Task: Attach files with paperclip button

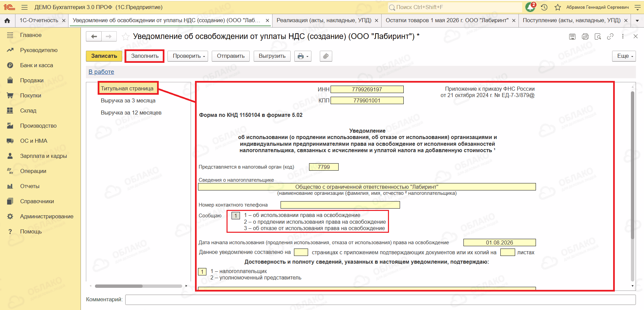Action: click(326, 56)
